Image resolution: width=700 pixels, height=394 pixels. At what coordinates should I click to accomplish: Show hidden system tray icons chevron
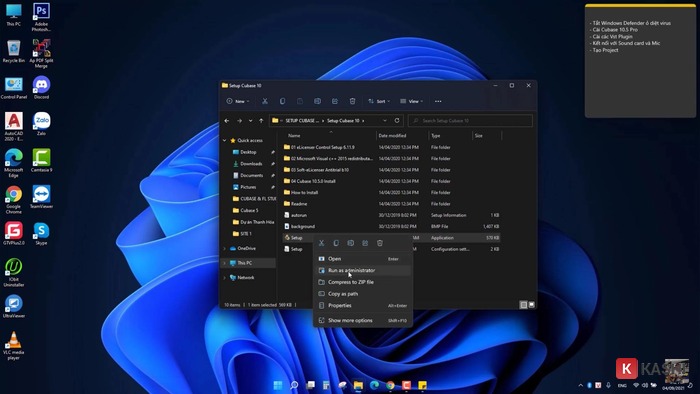click(580, 385)
